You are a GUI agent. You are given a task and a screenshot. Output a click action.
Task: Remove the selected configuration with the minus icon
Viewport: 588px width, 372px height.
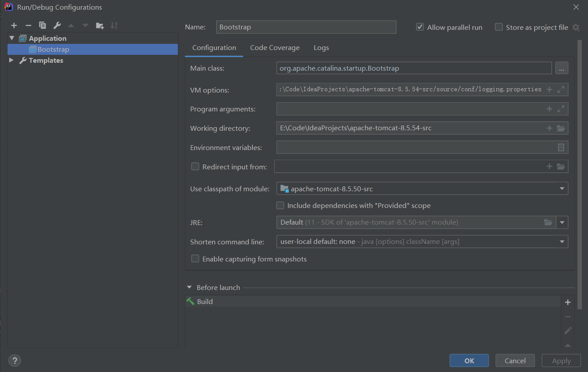(x=28, y=26)
